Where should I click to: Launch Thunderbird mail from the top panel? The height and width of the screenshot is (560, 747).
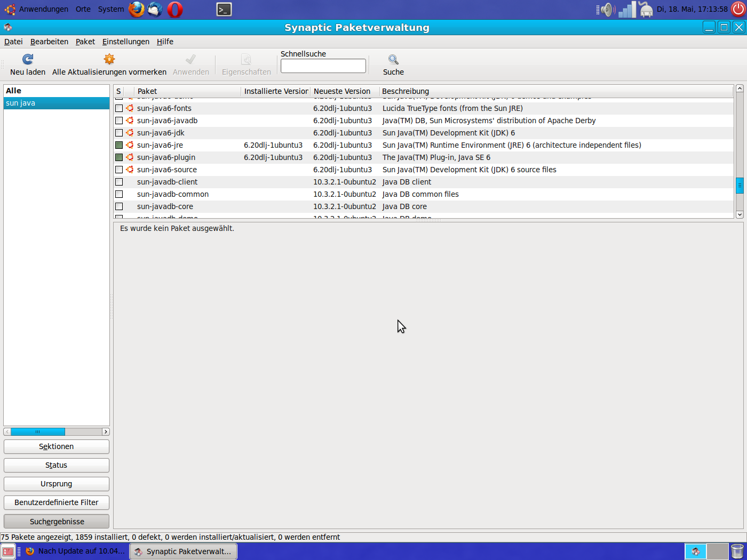[155, 9]
